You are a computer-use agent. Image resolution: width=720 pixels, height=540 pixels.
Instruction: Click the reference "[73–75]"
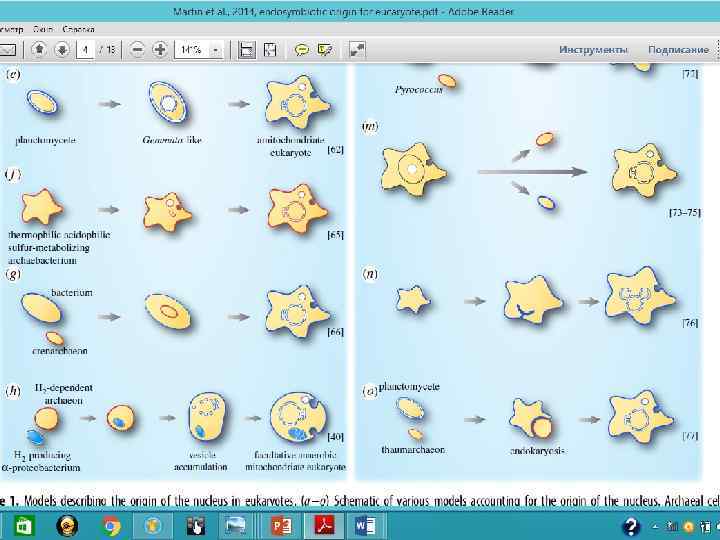pos(685,212)
